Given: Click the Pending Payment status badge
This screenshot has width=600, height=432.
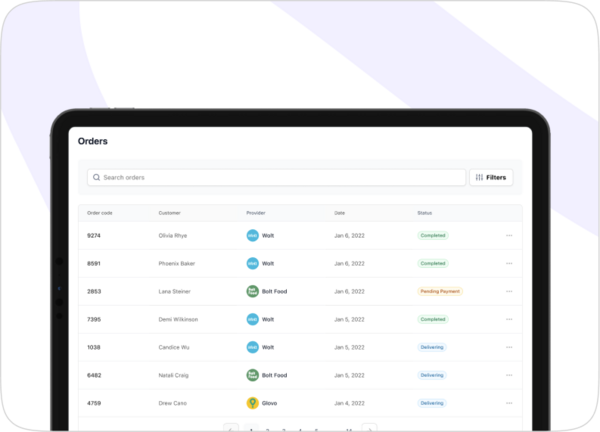Looking at the screenshot, I should click(x=440, y=291).
